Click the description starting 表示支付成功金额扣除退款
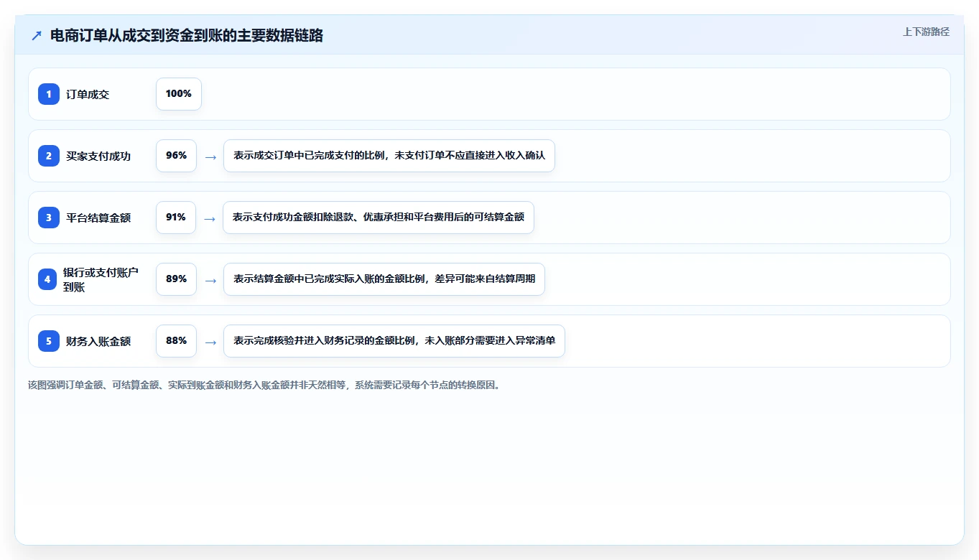The height and width of the screenshot is (560, 979). [379, 218]
